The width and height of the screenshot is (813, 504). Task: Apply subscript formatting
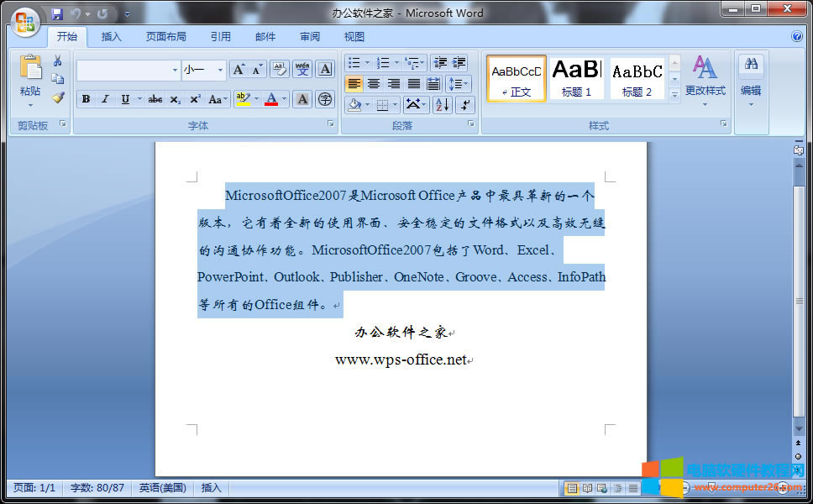pos(176,99)
